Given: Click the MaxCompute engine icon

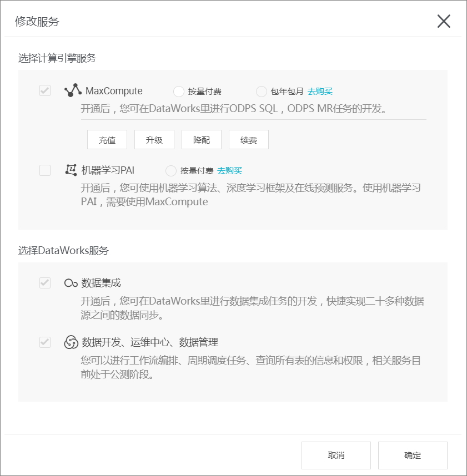Looking at the screenshot, I should point(73,90).
